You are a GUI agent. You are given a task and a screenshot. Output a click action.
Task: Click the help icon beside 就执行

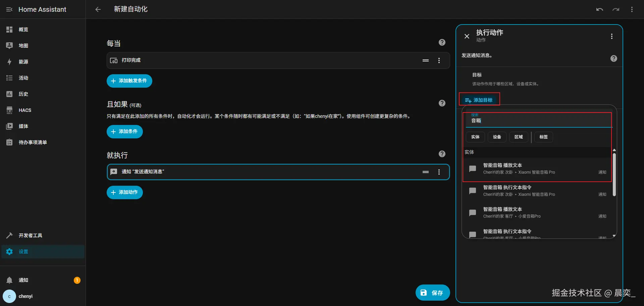click(x=442, y=154)
